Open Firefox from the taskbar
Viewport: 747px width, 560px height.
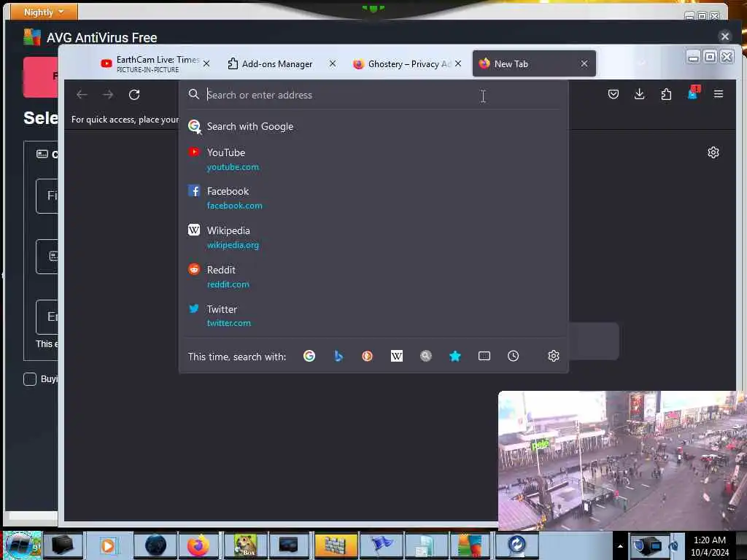tap(198, 545)
